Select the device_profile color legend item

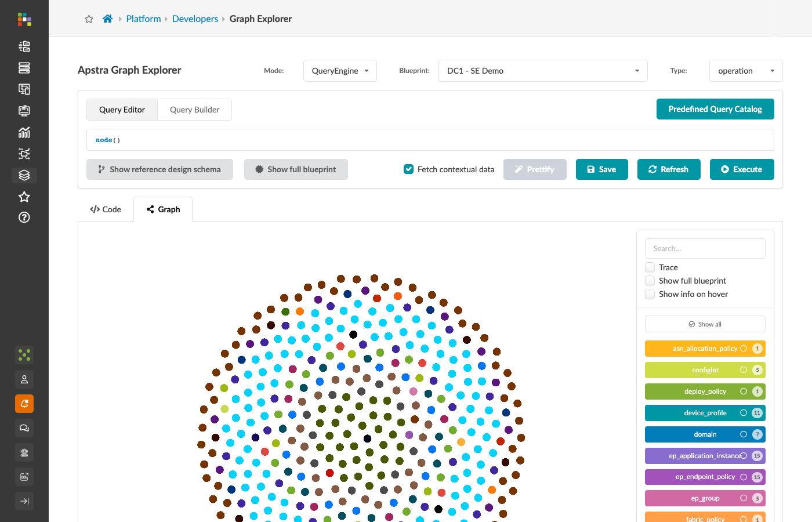pyautogui.click(x=705, y=413)
